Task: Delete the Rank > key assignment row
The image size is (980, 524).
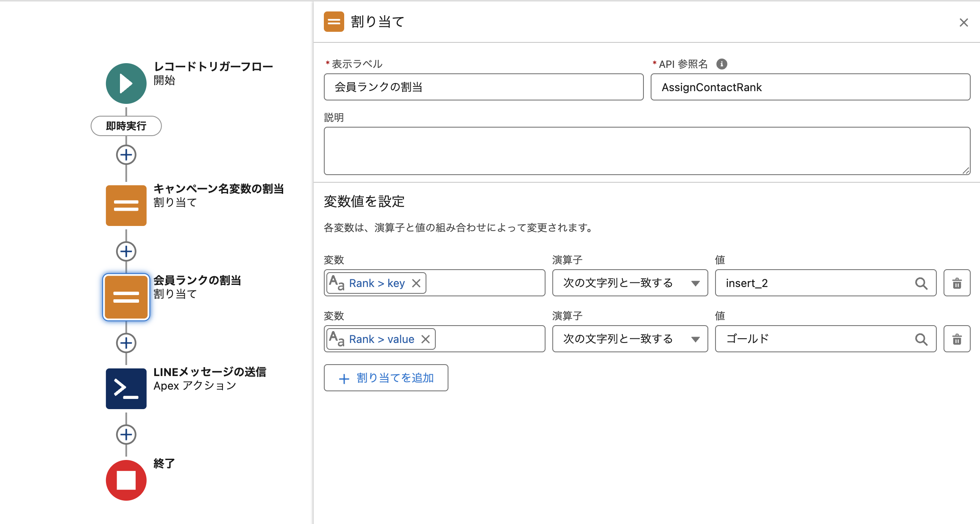Action: point(957,283)
